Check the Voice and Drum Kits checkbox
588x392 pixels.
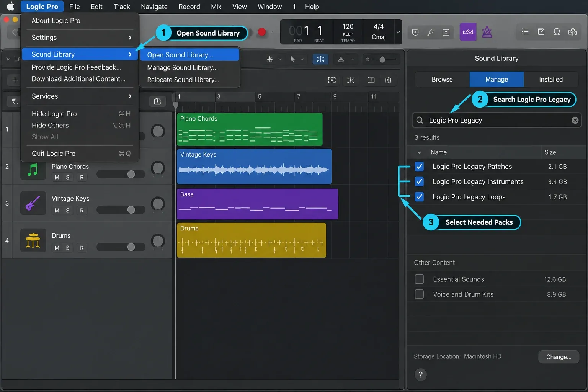419,294
